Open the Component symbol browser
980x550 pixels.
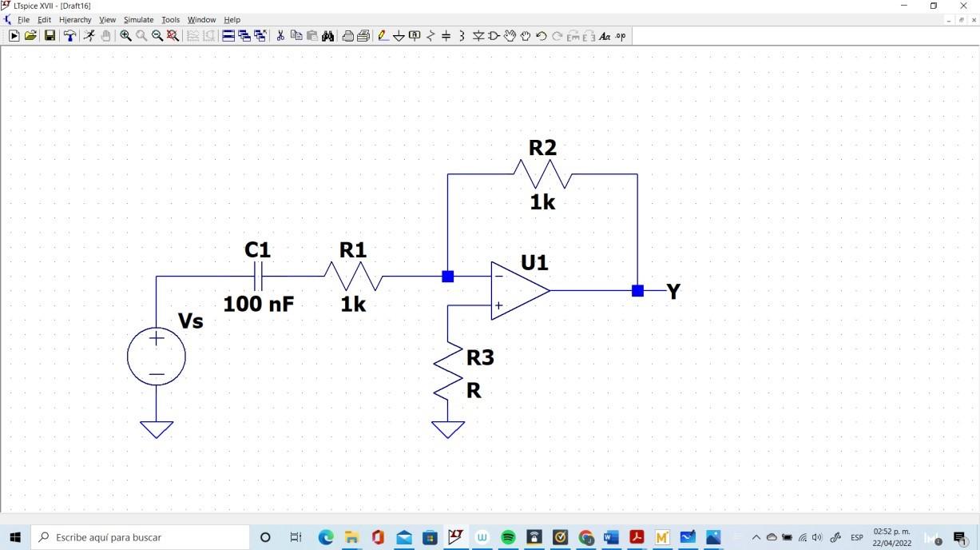[494, 35]
